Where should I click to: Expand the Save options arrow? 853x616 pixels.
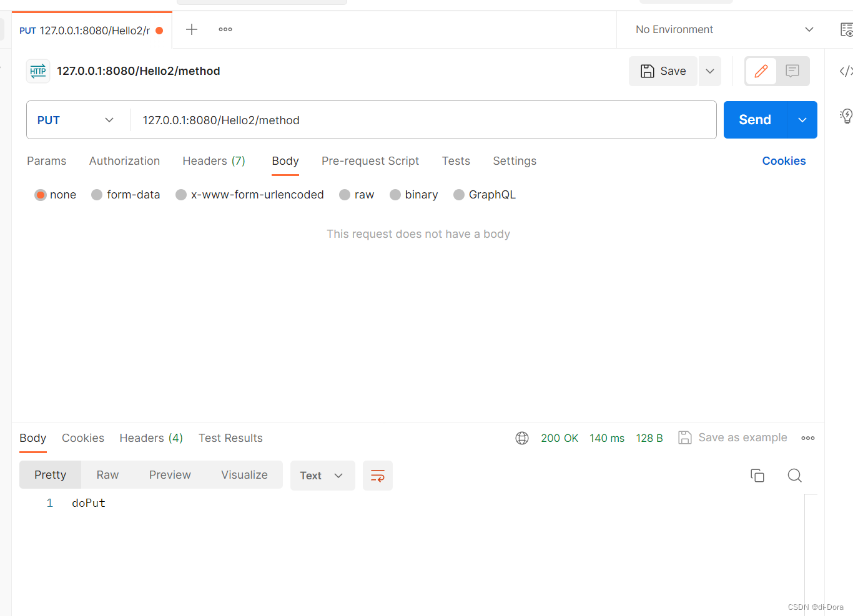[x=710, y=71]
